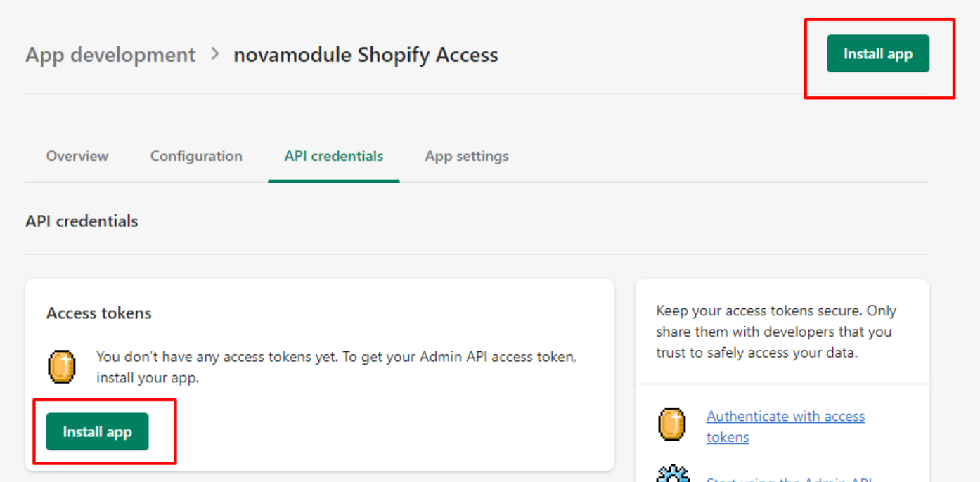Click coin icon in Access tokens card
Screen dimensions: 980x482
point(62,367)
